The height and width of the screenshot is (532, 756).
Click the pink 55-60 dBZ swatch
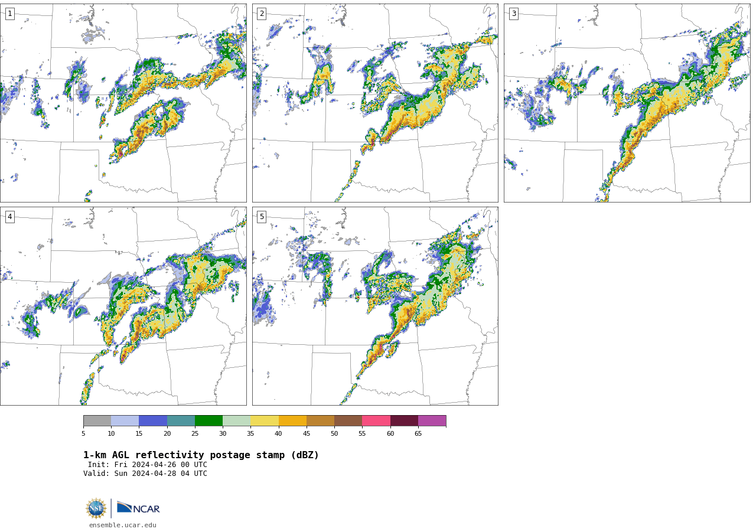tap(376, 421)
